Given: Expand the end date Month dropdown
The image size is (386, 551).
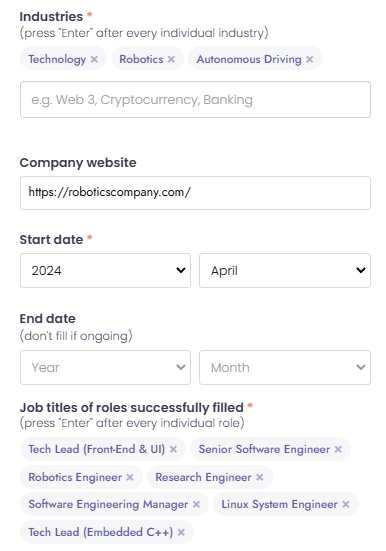Looking at the screenshot, I should (x=285, y=367).
